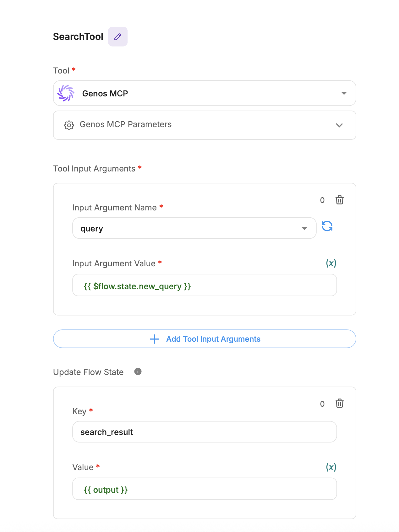Click the Update Flow State label

pos(88,372)
